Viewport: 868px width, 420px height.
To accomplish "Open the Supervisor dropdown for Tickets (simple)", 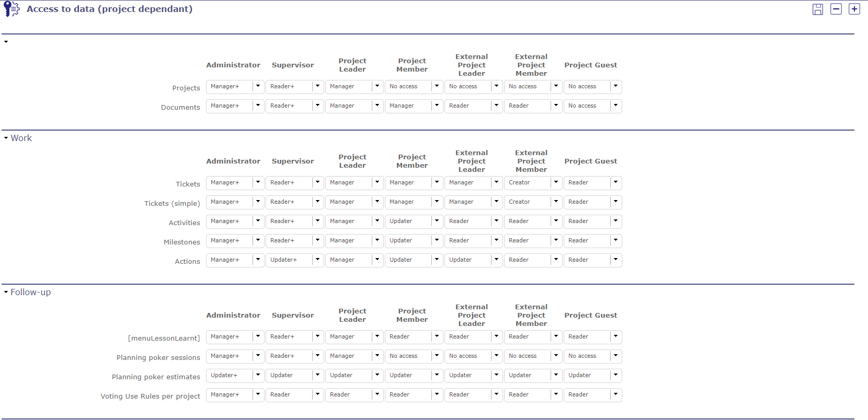I will click(317, 202).
